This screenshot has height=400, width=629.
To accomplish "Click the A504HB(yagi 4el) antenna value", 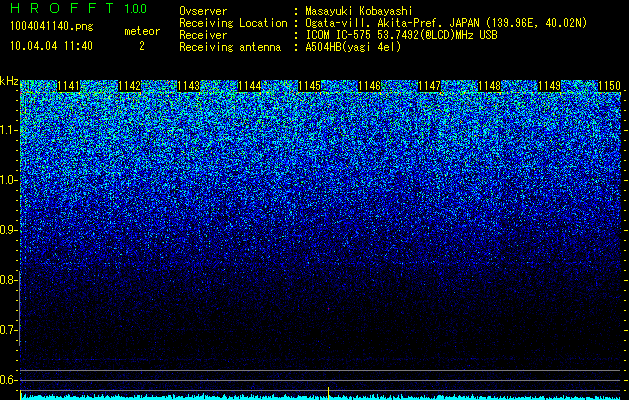I will 353,47.
